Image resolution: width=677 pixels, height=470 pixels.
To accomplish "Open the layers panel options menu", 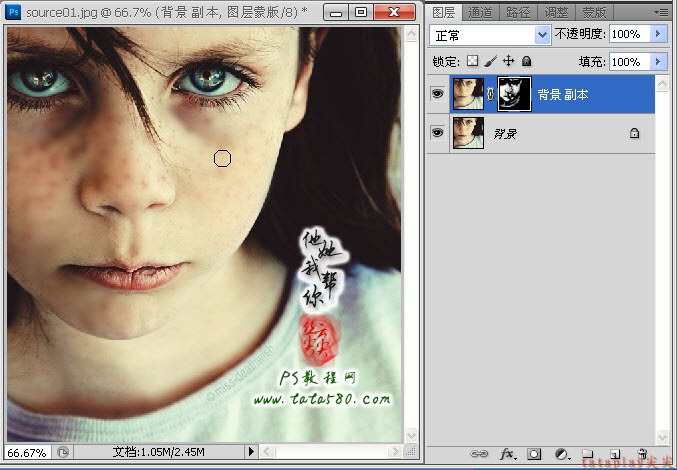I will click(661, 12).
